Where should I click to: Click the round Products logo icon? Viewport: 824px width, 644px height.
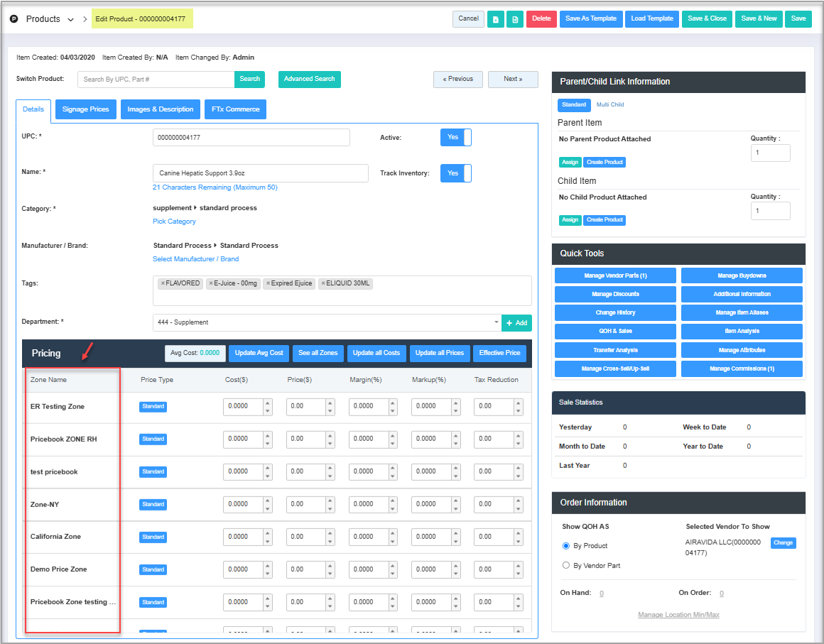[14, 19]
